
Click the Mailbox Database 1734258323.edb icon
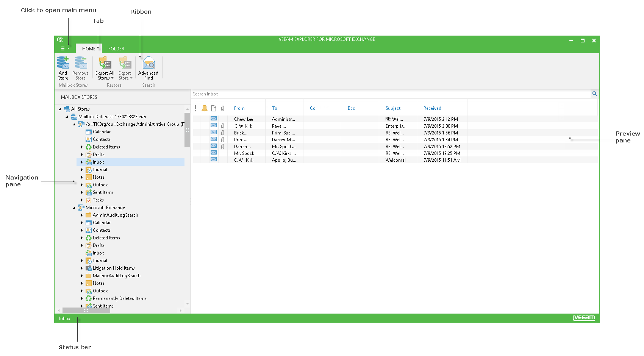pyautogui.click(x=74, y=117)
